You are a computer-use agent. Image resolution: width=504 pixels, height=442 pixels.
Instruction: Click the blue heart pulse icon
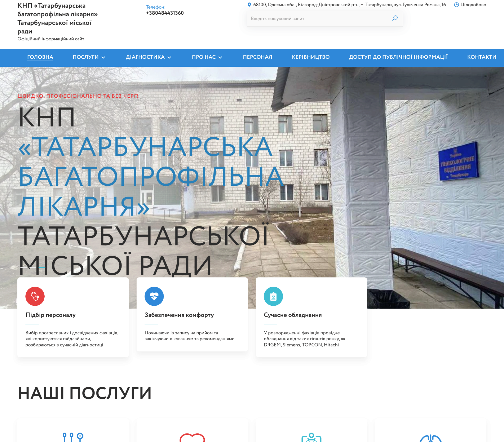click(x=154, y=296)
